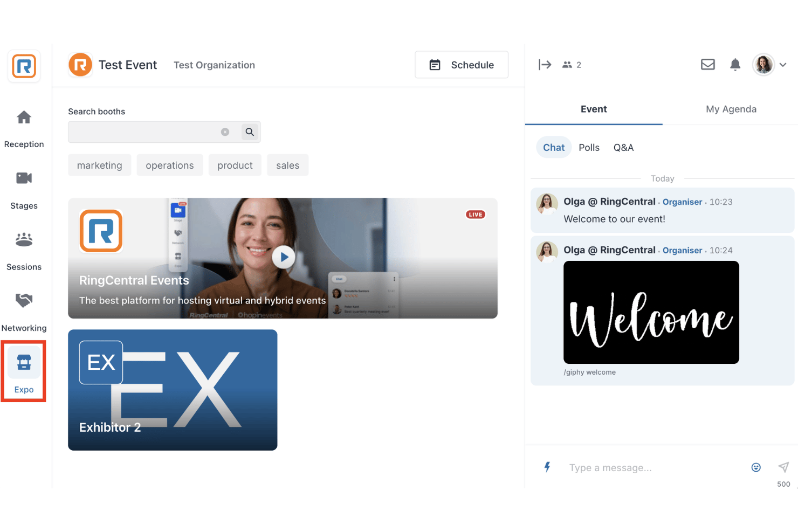Open the emoji picker
This screenshot has width=798, height=532.
coord(756,467)
